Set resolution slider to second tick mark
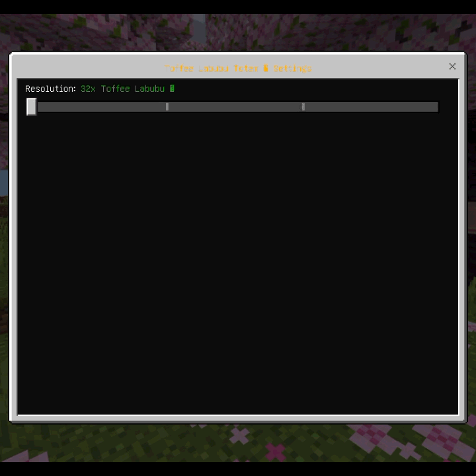476x476 pixels. click(x=167, y=106)
